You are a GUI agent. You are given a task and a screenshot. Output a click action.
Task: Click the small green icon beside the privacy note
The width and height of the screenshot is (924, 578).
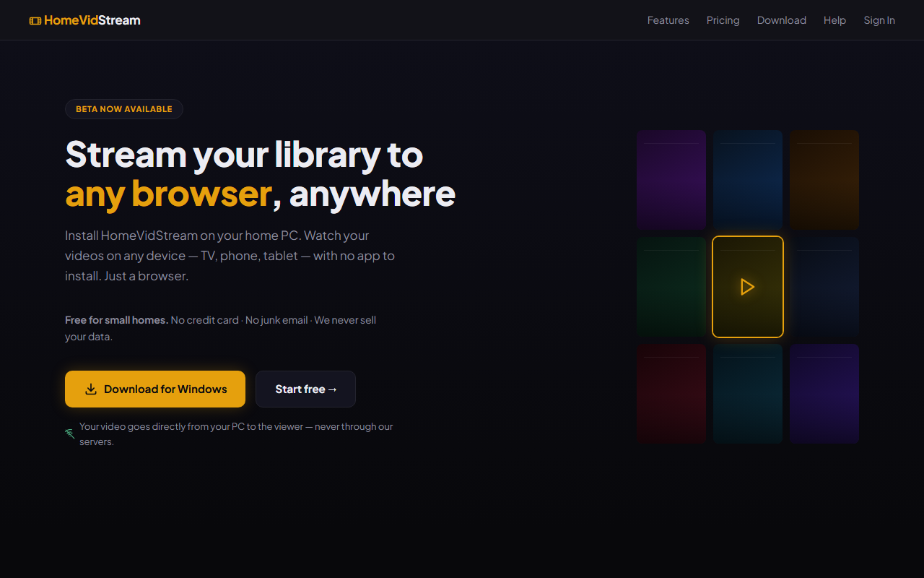(x=70, y=433)
